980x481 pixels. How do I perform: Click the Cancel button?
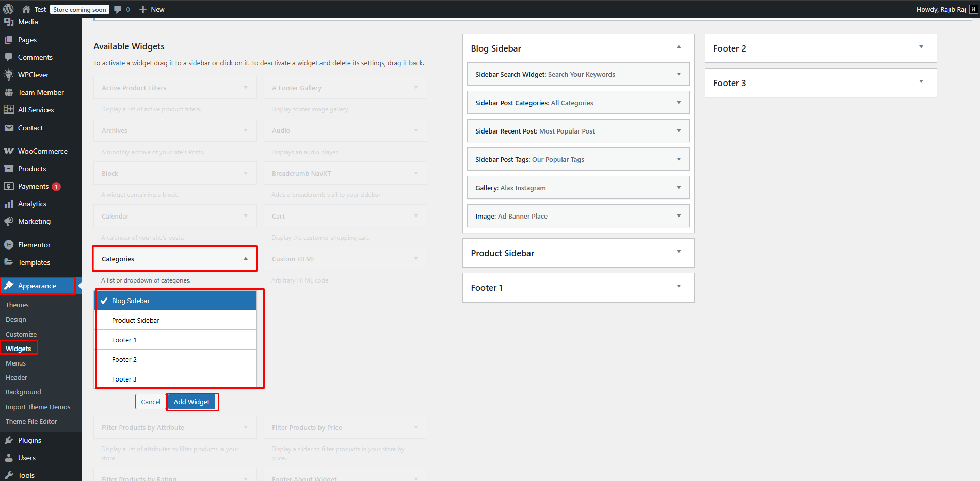click(x=151, y=402)
